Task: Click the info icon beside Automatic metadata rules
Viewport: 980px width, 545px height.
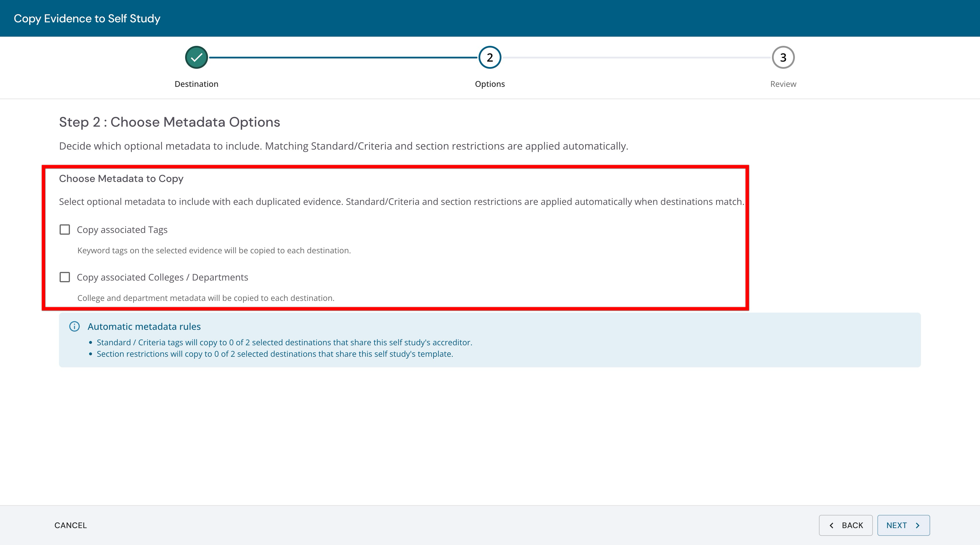Action: [75, 326]
